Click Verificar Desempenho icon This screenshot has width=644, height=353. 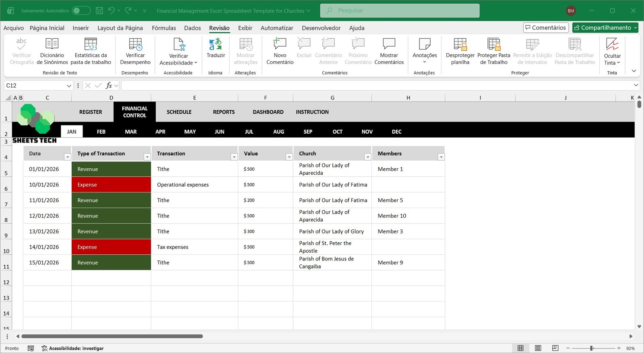(135, 44)
